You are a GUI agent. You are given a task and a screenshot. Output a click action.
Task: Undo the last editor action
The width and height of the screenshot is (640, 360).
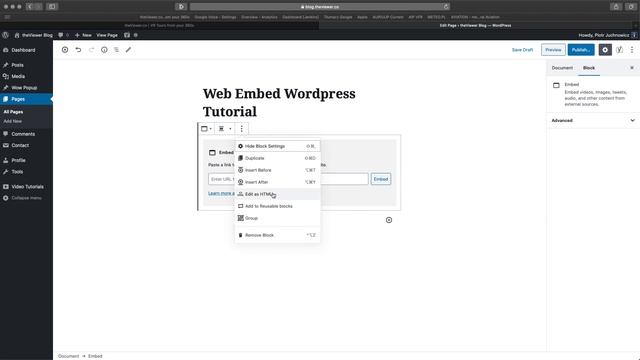click(78, 50)
